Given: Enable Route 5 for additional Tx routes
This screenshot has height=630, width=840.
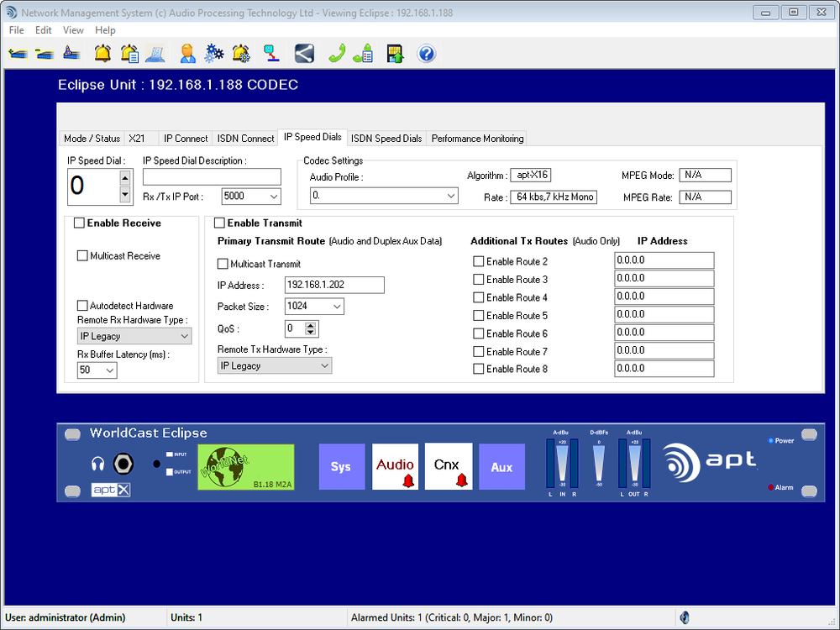Looking at the screenshot, I should [479, 314].
